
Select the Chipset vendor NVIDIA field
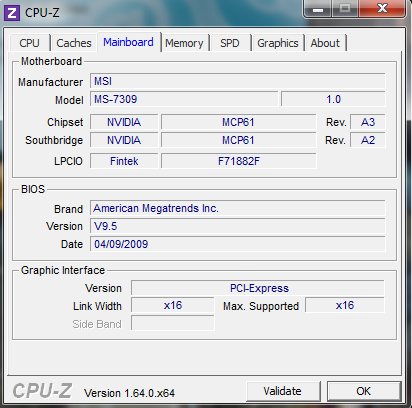pos(124,122)
